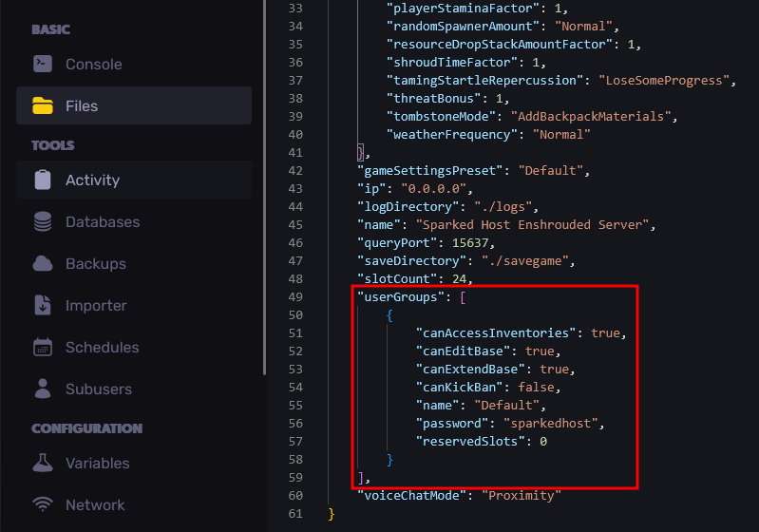
Task: Click the yellow Files folder icon
Action: tap(43, 105)
